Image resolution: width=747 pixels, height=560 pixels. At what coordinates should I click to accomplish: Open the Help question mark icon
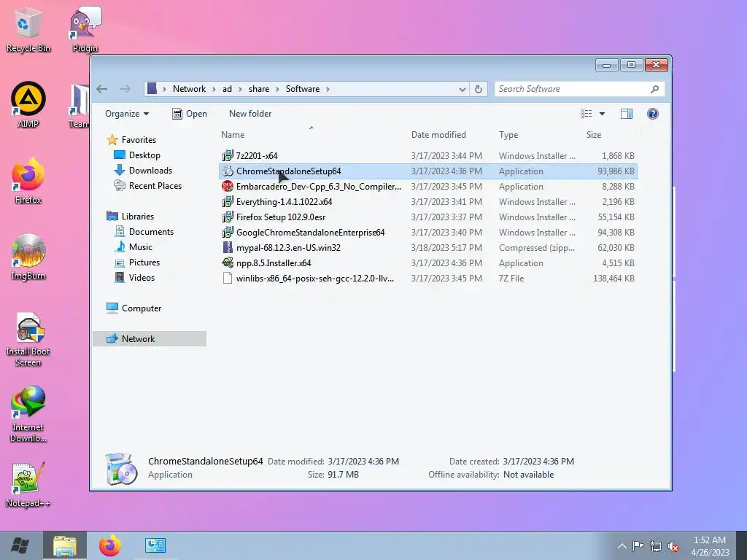coord(653,113)
